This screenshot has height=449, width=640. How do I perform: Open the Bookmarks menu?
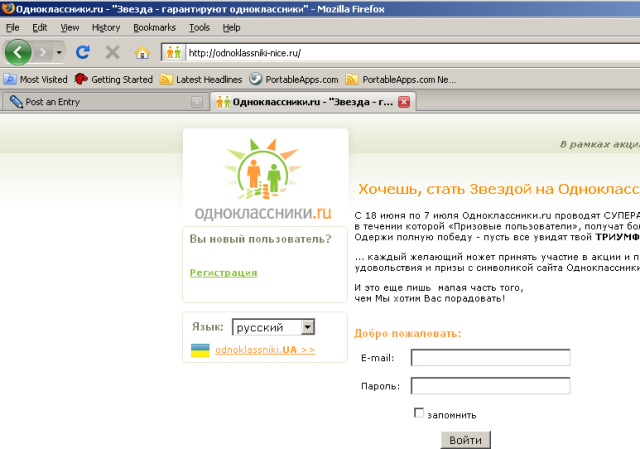(x=153, y=27)
